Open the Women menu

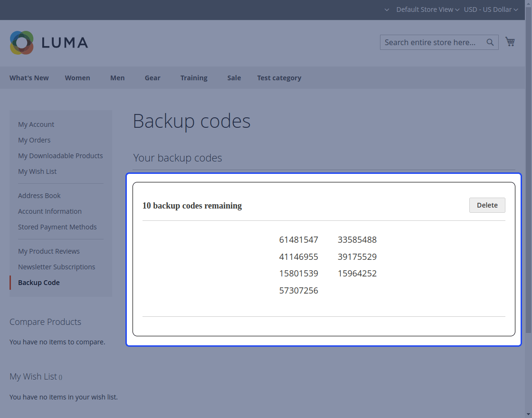pyautogui.click(x=77, y=78)
